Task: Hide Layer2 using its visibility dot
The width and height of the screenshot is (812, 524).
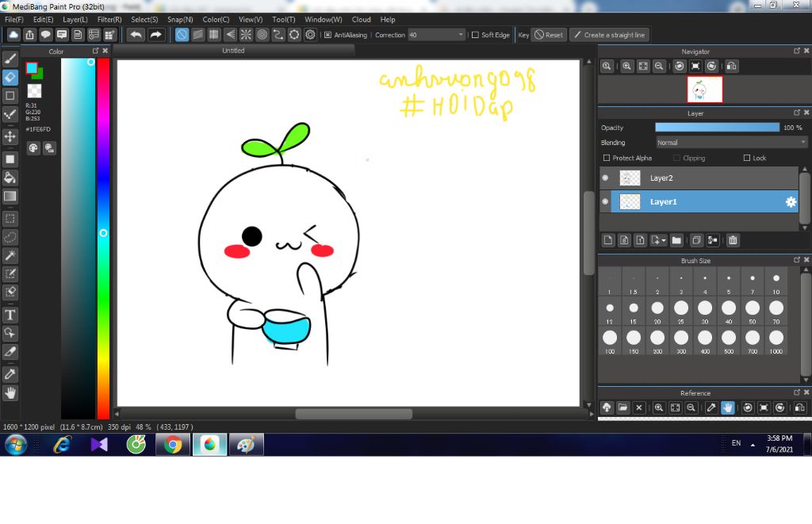Action: click(x=605, y=178)
